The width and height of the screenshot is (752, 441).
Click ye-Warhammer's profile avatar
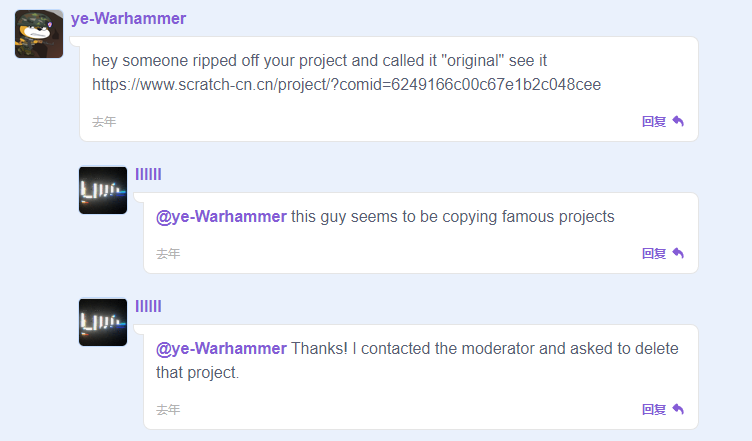[x=39, y=34]
